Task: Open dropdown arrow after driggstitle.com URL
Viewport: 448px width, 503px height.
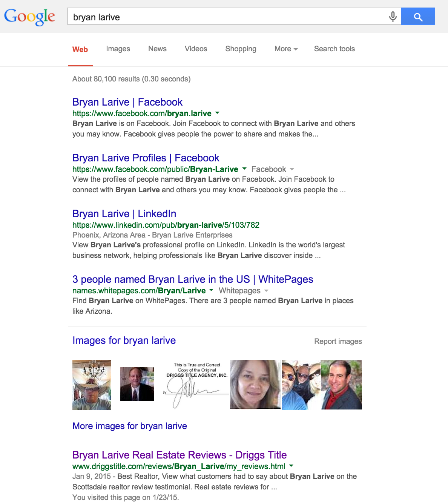Action: coord(291,466)
